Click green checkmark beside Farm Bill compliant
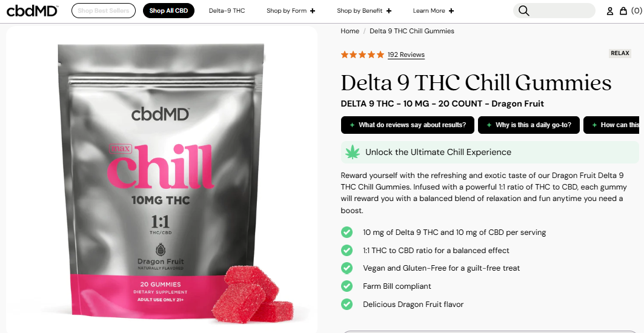 [x=347, y=286]
